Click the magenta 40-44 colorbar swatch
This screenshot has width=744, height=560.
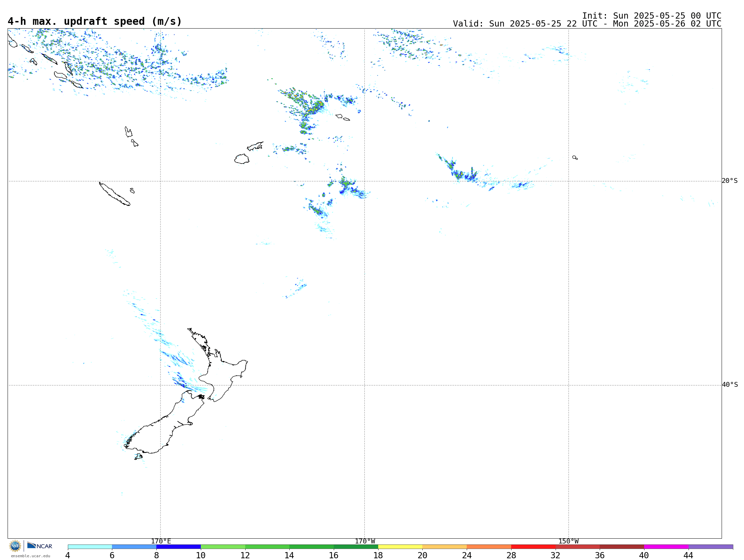pos(666,547)
